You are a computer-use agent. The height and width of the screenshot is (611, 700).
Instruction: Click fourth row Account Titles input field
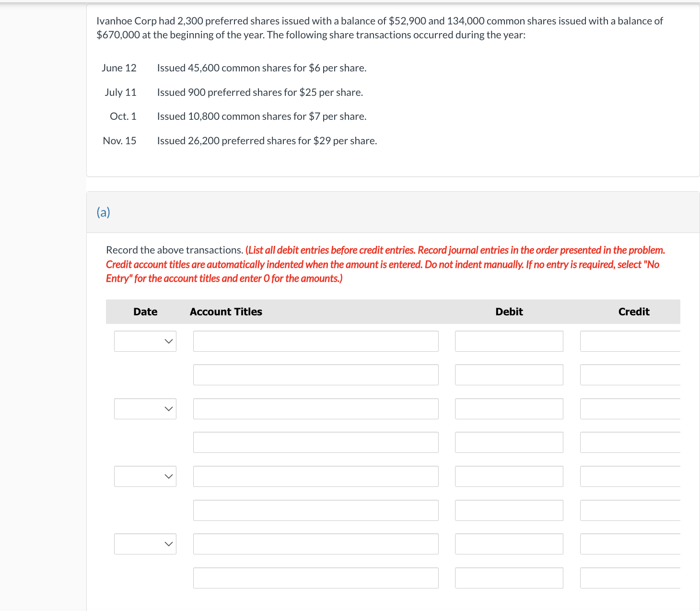[316, 442]
